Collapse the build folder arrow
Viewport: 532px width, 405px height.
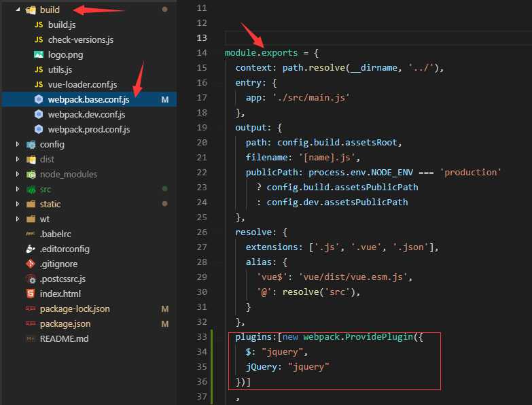18,10
